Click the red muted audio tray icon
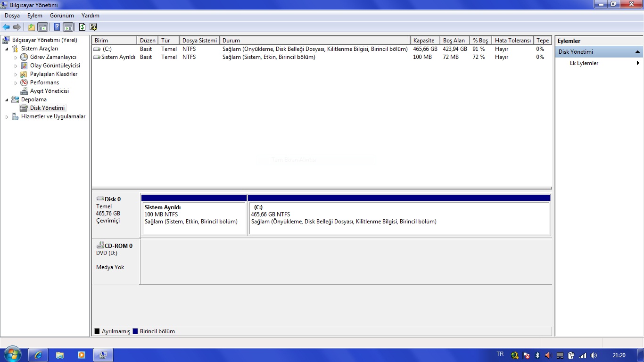This screenshot has width=644, height=362. click(x=548, y=355)
